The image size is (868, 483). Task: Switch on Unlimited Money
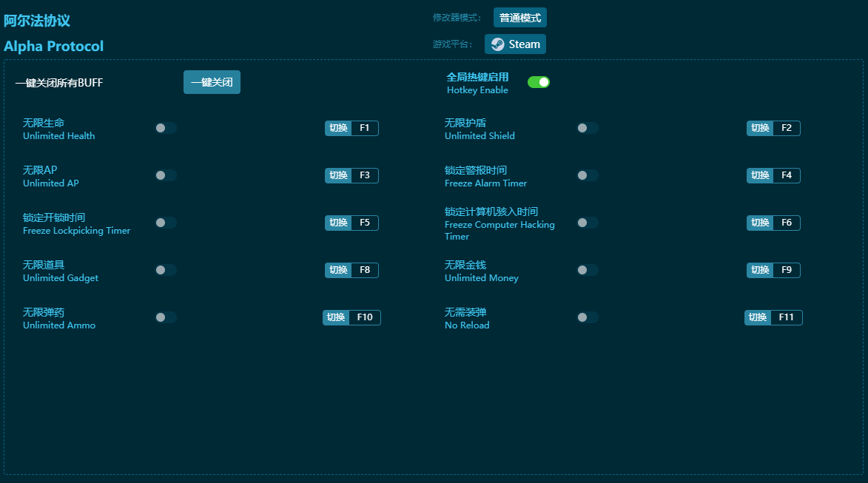(x=588, y=270)
